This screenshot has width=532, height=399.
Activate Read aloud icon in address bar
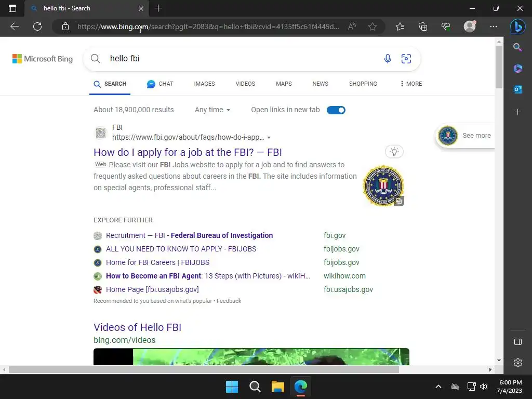(352, 26)
